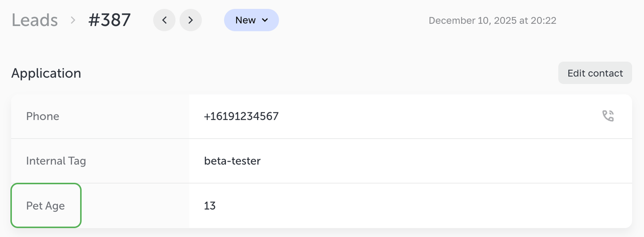This screenshot has width=644, height=237.
Task: Select the phone number +16191234567
Action: click(x=241, y=116)
